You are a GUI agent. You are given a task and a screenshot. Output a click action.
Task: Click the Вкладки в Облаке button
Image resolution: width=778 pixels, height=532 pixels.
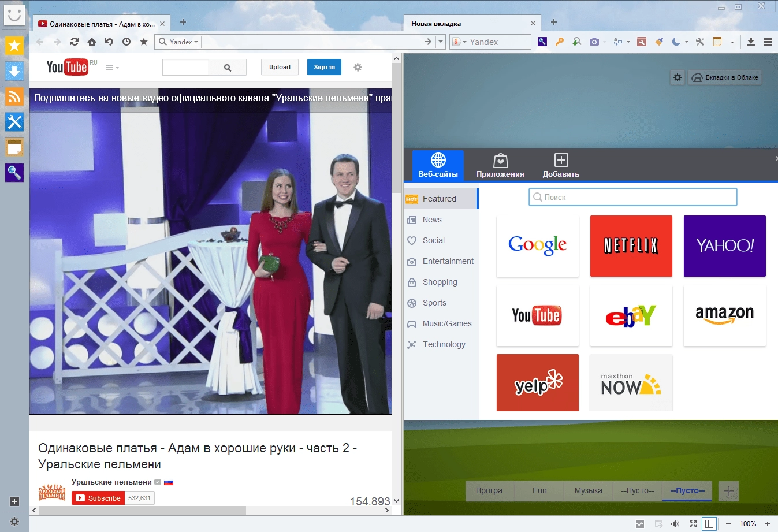[725, 77]
